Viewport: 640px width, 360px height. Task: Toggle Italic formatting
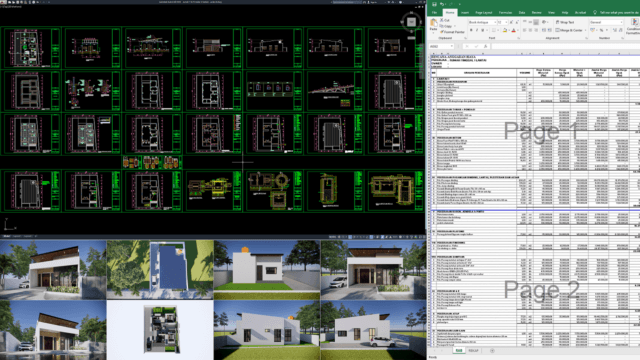pos(477,30)
